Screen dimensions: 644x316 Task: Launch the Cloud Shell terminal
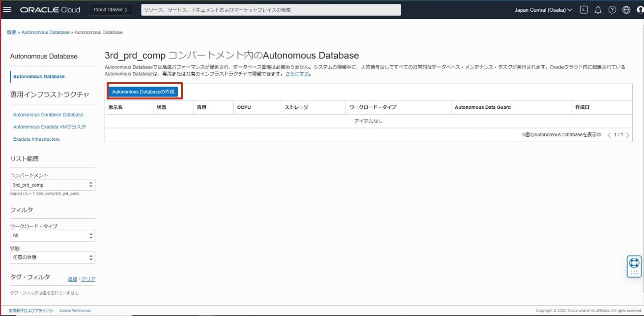[583, 9]
